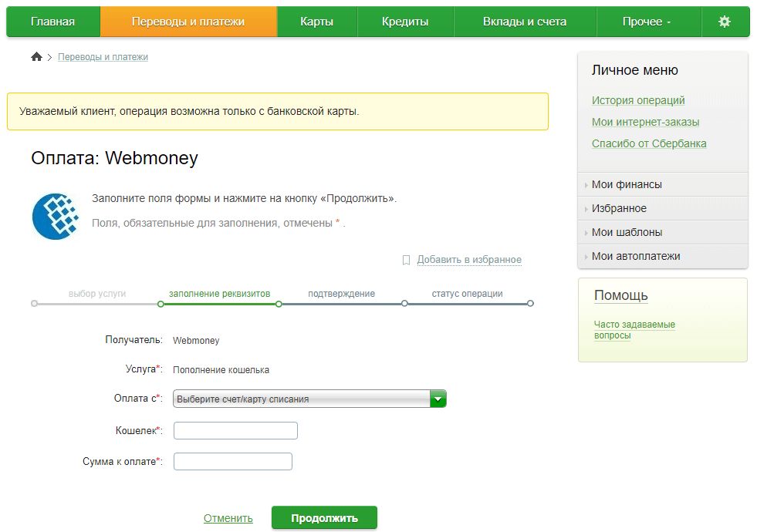Click the статус операции step label

(468, 294)
